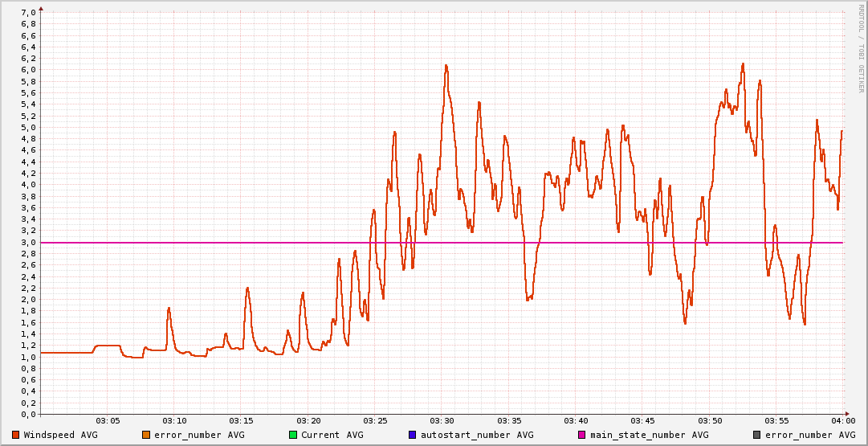The image size is (868, 446).
Task: Click the orange error_number AVG legend swatch
Action: click(x=146, y=435)
